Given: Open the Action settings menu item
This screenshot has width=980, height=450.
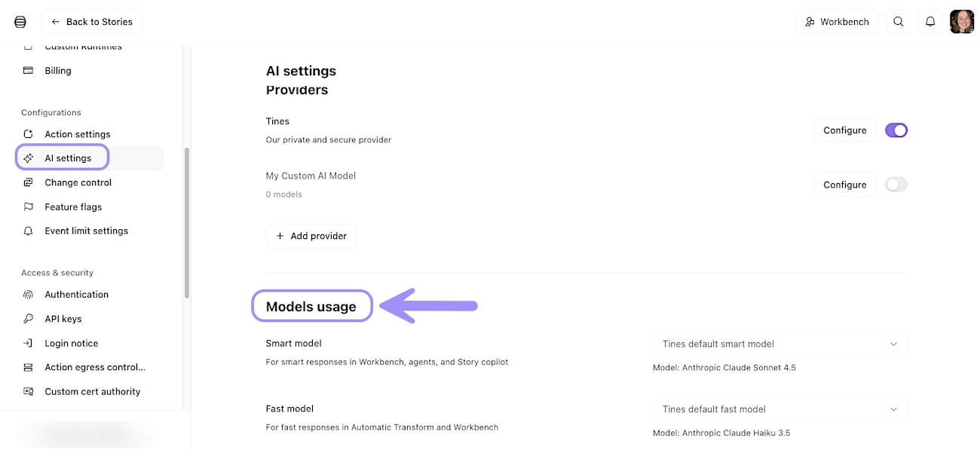Looking at the screenshot, I should tap(77, 134).
